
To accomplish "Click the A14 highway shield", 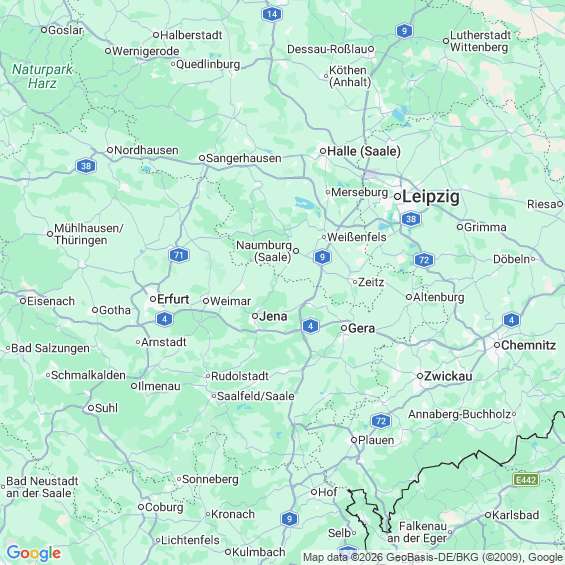I will tap(272, 14).
